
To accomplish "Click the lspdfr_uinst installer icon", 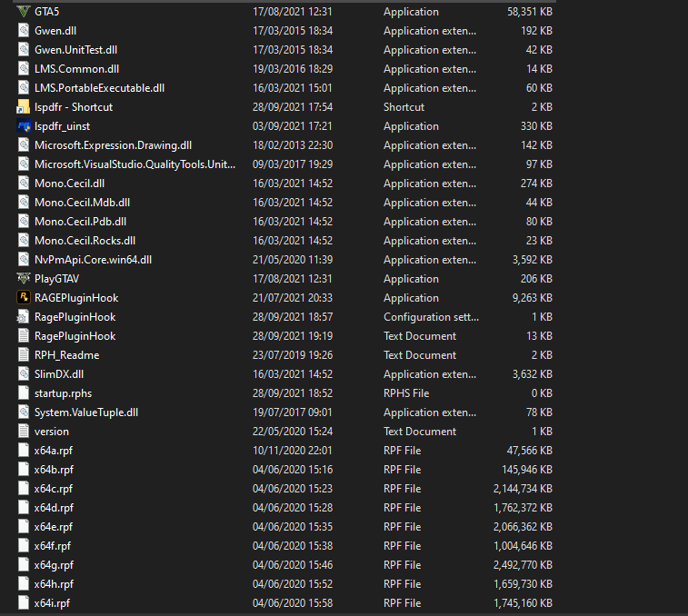I will (x=24, y=126).
